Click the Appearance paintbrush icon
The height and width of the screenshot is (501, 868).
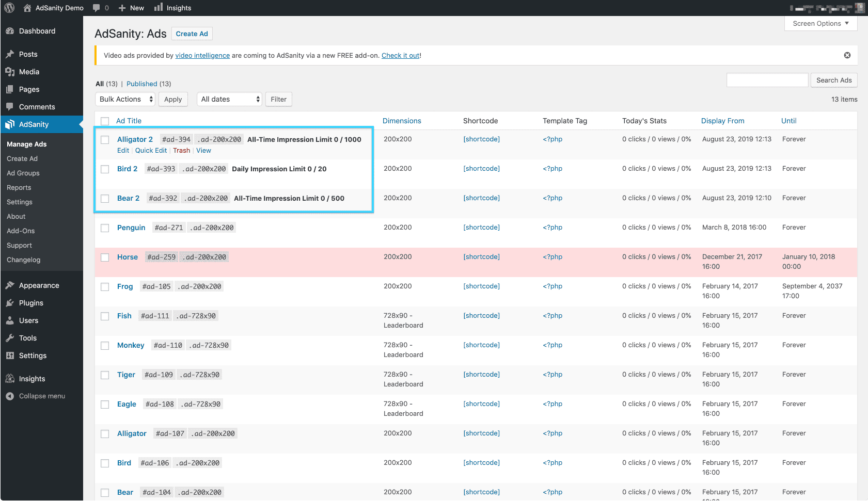[x=10, y=285]
